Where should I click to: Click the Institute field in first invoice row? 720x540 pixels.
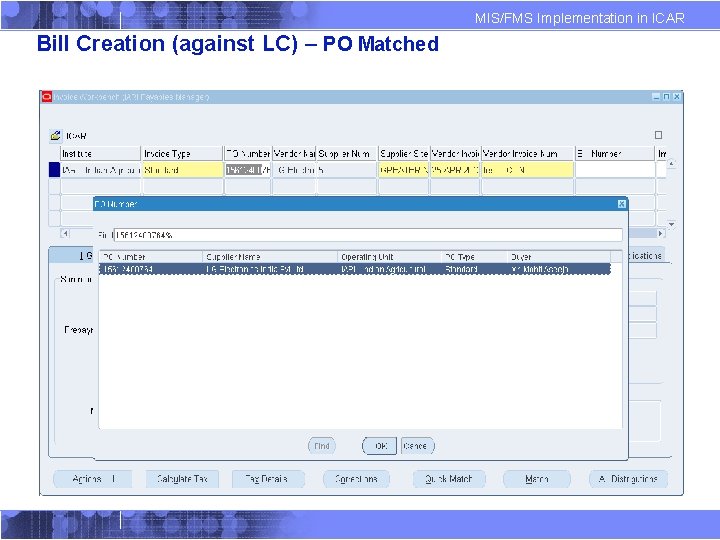coord(101,170)
